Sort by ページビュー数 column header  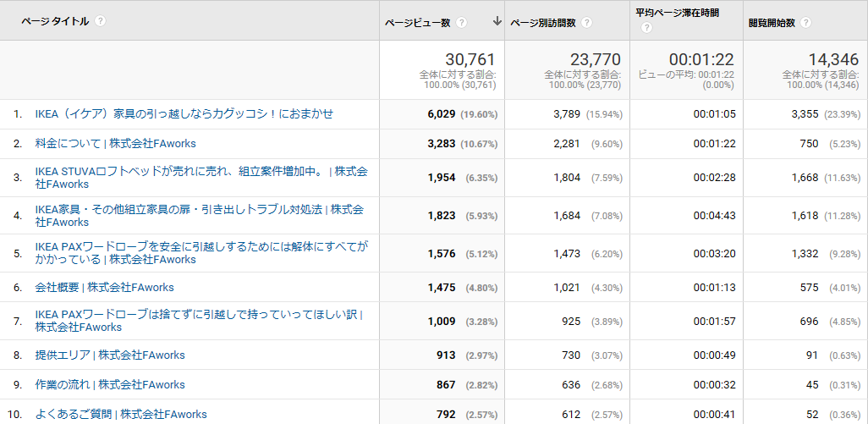coord(418,23)
